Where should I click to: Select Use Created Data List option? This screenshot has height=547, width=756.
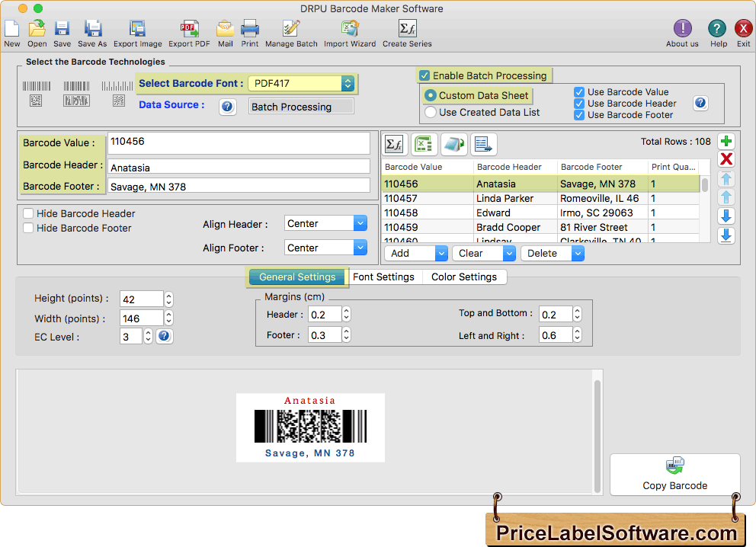click(430, 112)
